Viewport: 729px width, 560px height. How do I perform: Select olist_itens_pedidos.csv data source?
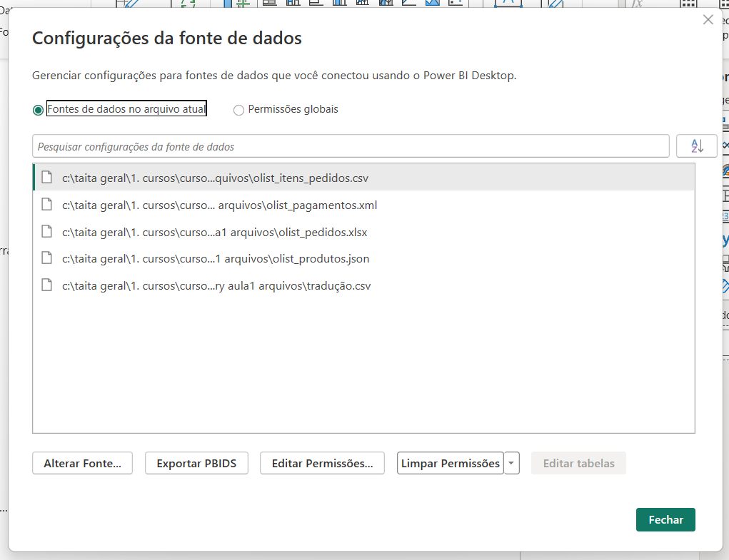coord(363,178)
